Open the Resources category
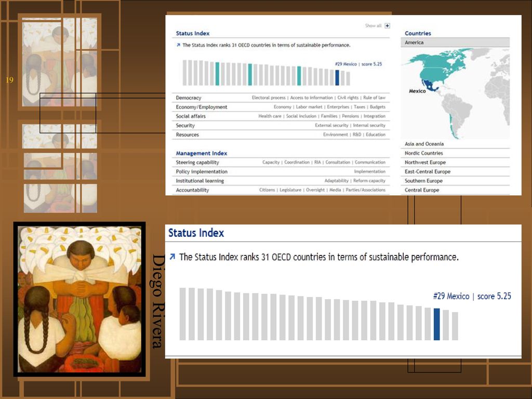Image resolution: width=532 pixels, height=399 pixels. click(x=281, y=135)
